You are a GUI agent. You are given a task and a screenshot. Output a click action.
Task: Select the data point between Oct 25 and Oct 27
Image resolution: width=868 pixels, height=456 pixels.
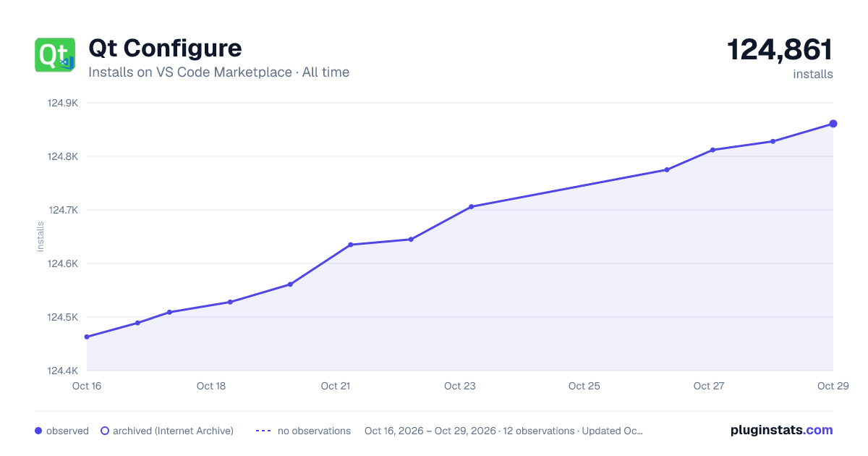667,170
